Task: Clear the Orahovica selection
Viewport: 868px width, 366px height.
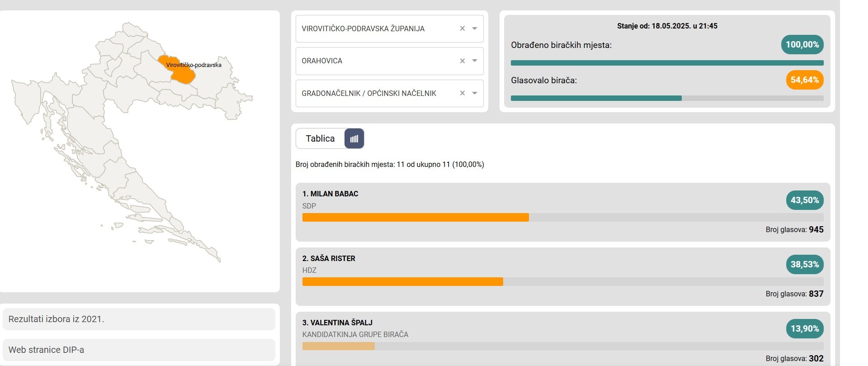Action: [462, 61]
